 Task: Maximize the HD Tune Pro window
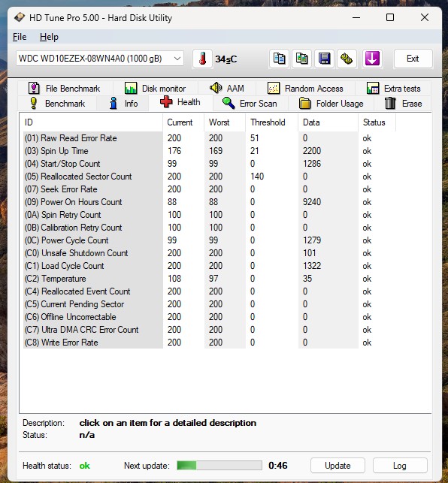pos(390,17)
